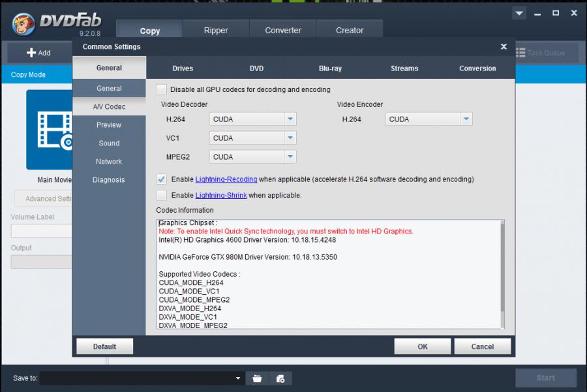Click the Start button
587x392 pixels.
pos(545,378)
